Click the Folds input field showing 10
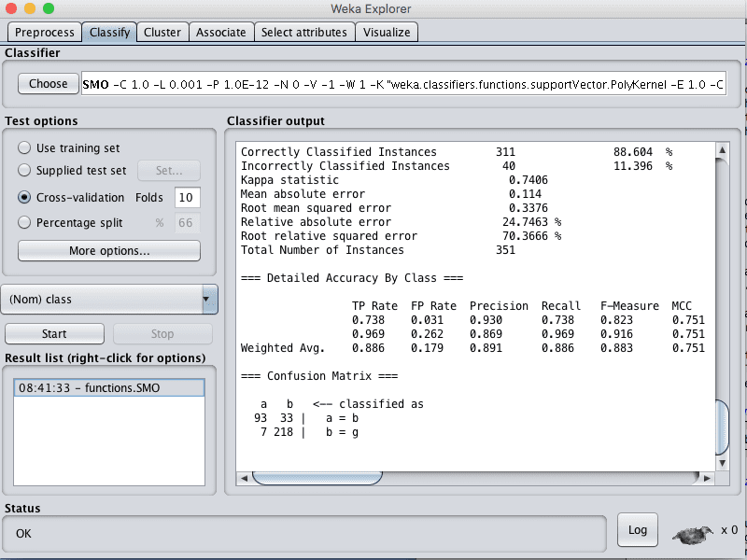Viewport: 747px width, 560px height. [x=188, y=197]
